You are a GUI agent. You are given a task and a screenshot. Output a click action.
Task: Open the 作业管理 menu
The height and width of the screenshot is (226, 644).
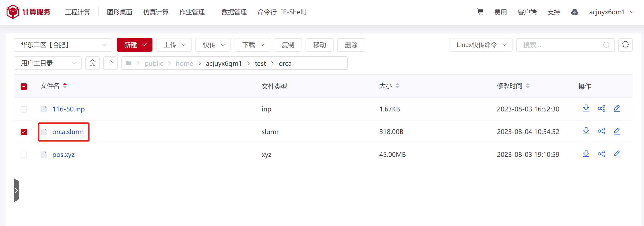192,12
